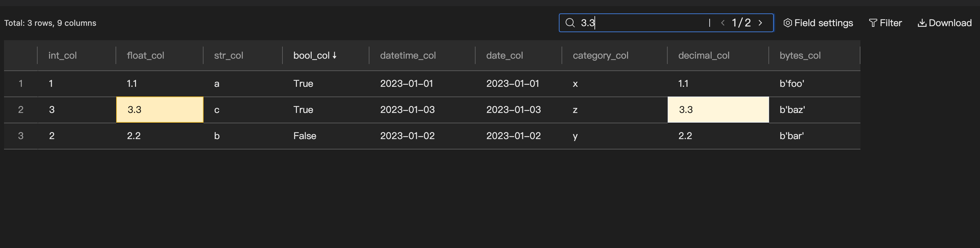This screenshot has height=248, width=980.
Task: Go to previous search match
Action: click(x=722, y=23)
